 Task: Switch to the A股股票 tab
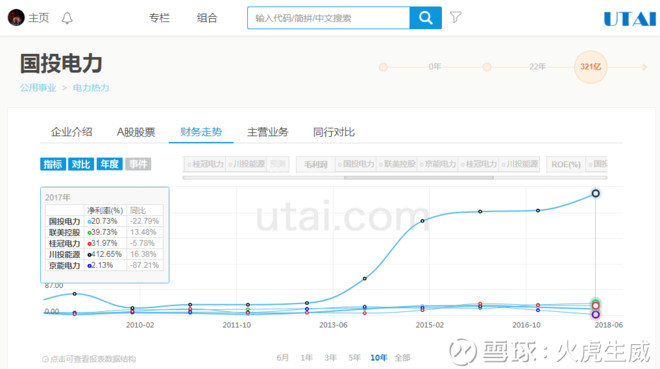pyautogui.click(x=136, y=132)
